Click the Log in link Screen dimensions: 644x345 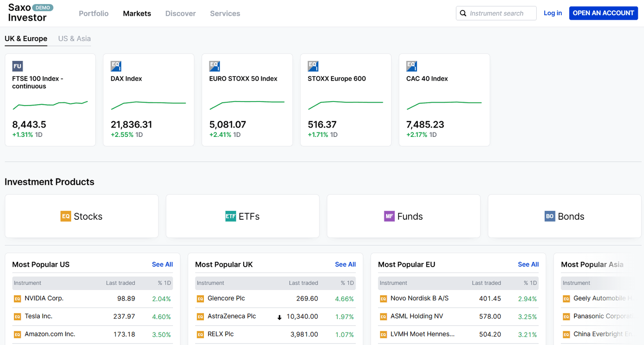click(x=553, y=13)
